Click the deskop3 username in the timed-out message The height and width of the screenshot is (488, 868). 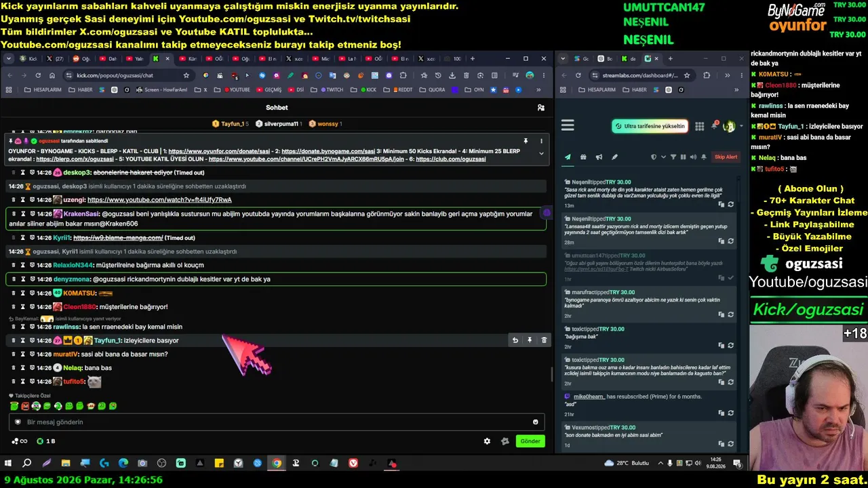[75, 173]
